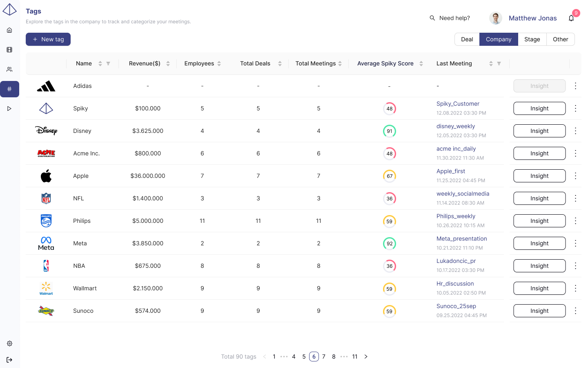Click Matthew Jonas profile avatar
The width and height of the screenshot is (588, 368).
click(496, 18)
